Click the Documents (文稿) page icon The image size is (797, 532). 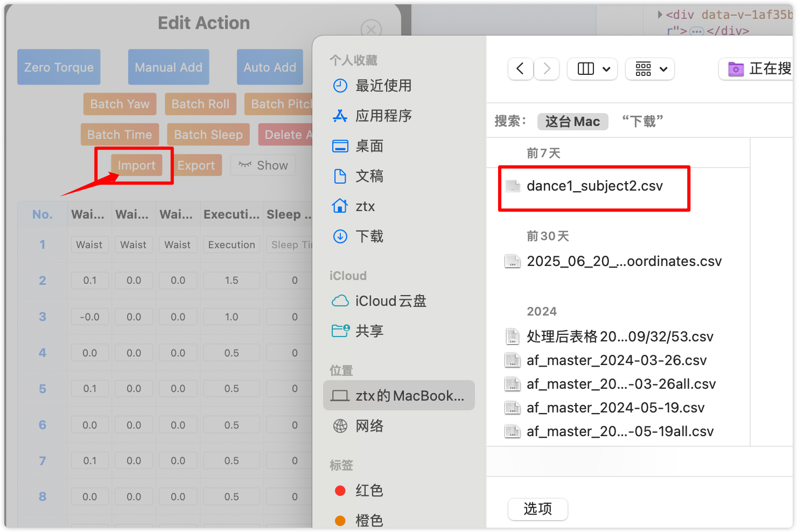pos(340,176)
